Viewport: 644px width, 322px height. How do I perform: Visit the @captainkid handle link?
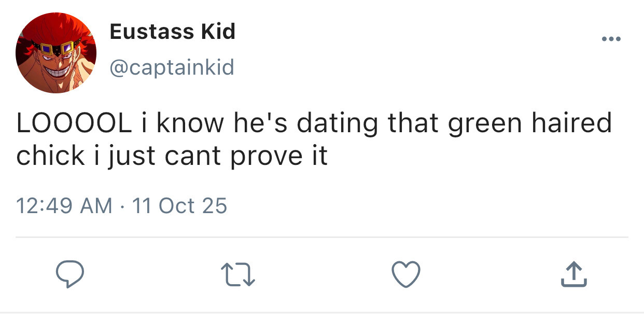tap(171, 67)
